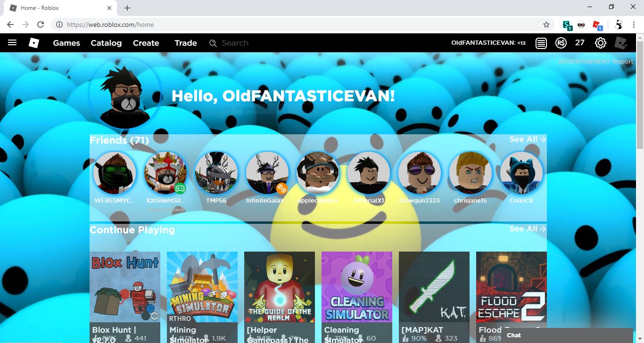Click the user avatar beside the greeting
Screen dimensions: 644x343
click(x=125, y=94)
